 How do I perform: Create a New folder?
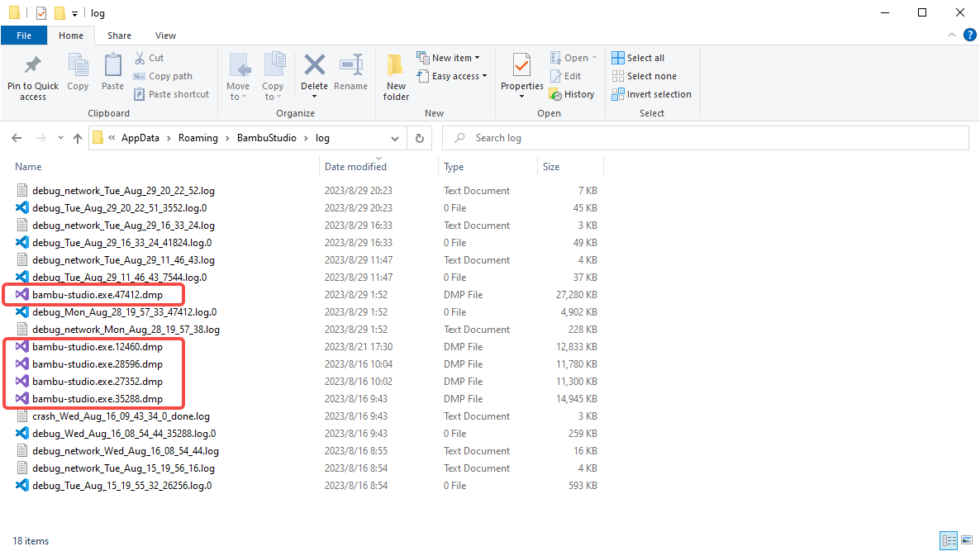(396, 77)
